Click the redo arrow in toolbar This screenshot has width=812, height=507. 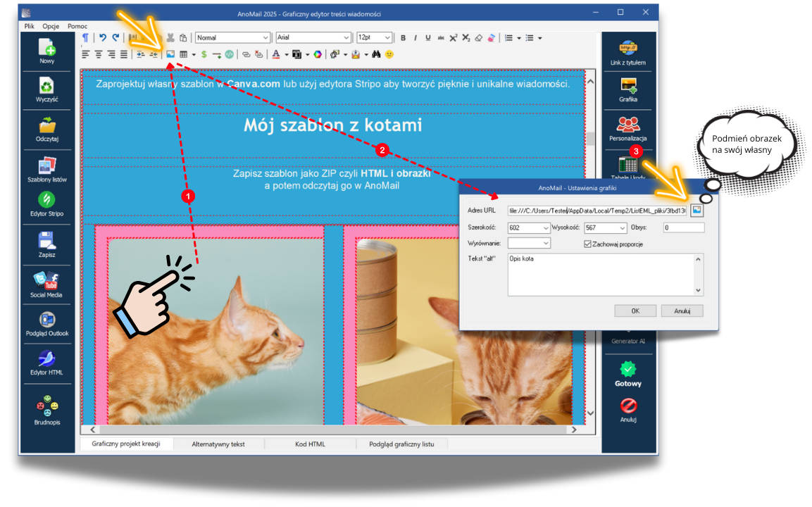pyautogui.click(x=115, y=37)
